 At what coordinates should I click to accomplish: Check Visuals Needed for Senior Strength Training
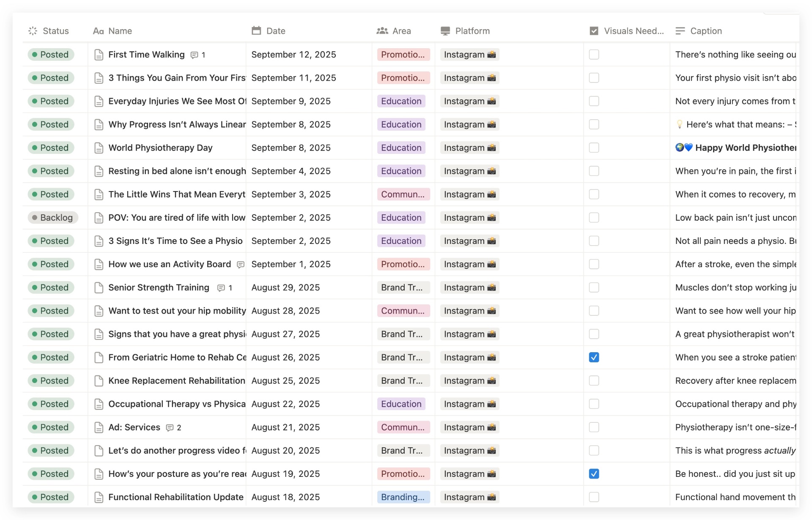[x=594, y=287]
